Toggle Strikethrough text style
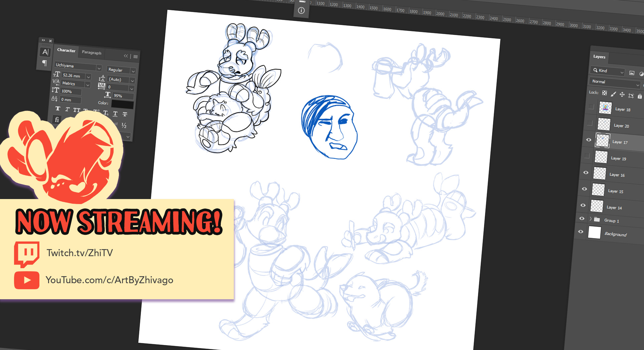The width and height of the screenshot is (644, 350). [125, 115]
